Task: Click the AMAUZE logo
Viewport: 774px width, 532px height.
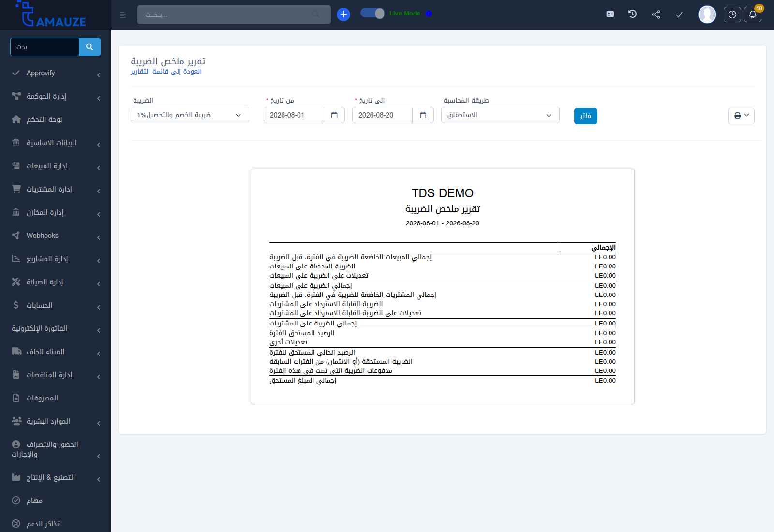Action: click(51, 14)
